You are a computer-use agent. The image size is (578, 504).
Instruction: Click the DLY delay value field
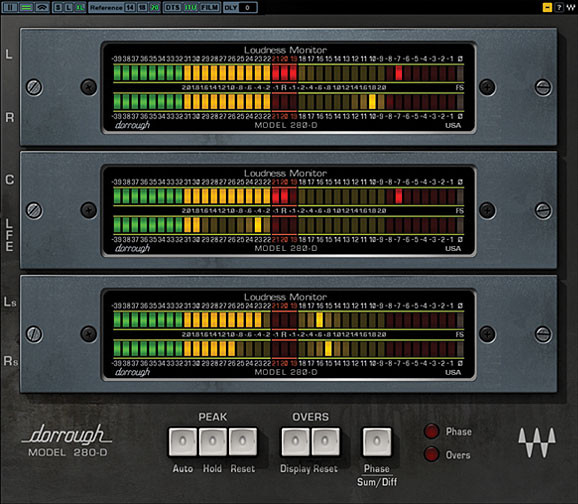(247, 7)
